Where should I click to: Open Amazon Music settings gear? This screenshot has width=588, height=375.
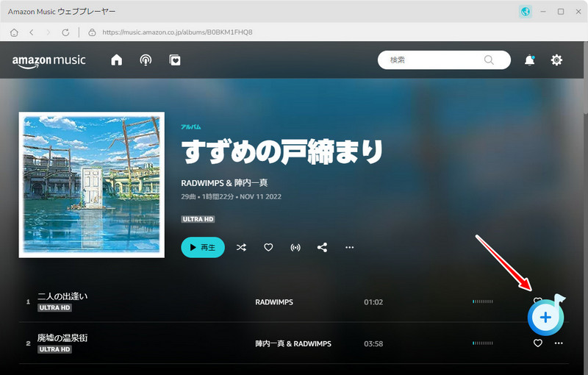point(556,60)
